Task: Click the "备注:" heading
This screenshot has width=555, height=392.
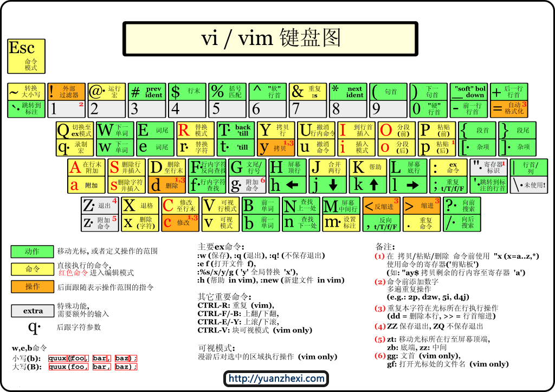Action: tap(385, 247)
